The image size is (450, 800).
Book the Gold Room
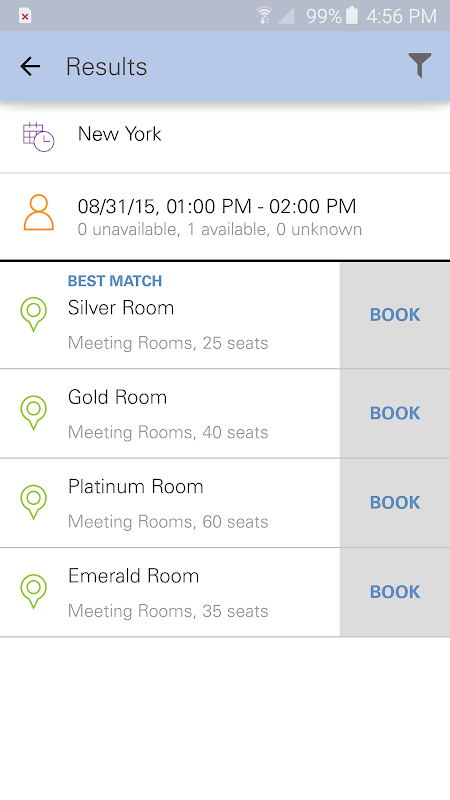coord(395,413)
